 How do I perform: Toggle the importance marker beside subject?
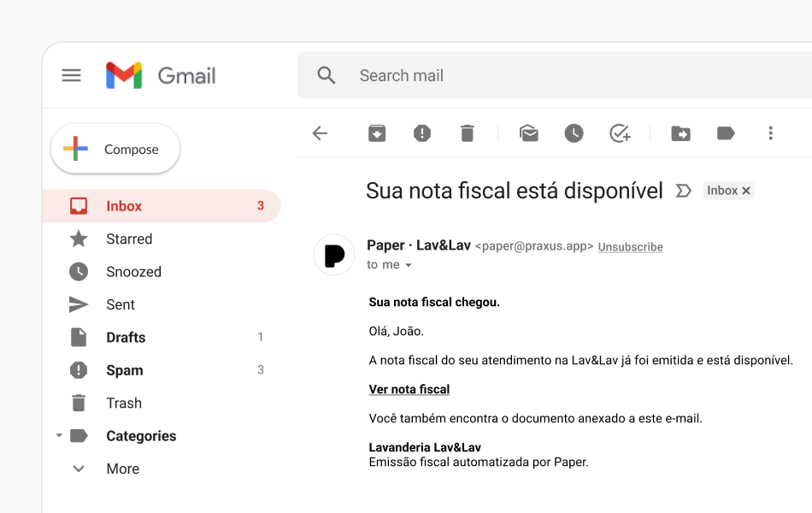pyautogui.click(x=683, y=191)
